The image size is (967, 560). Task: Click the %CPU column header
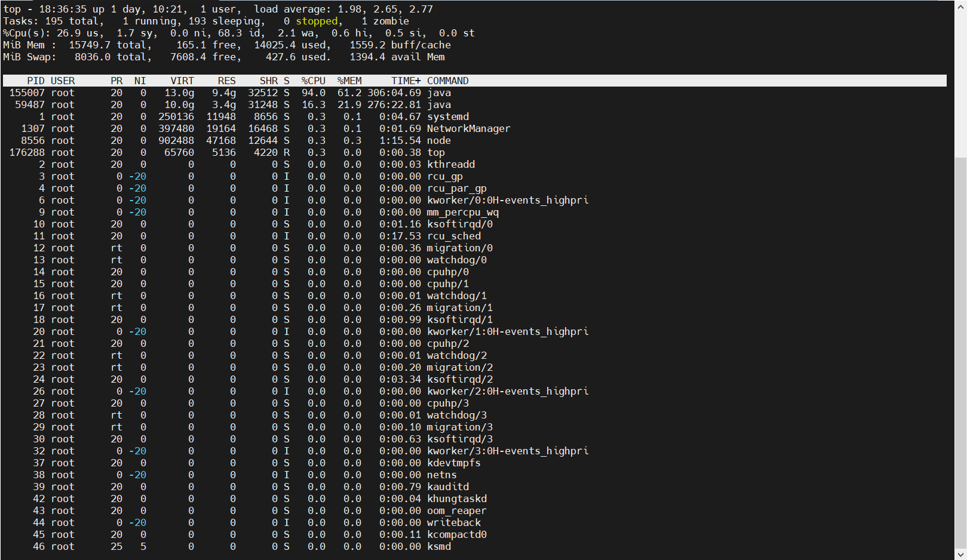(x=314, y=81)
